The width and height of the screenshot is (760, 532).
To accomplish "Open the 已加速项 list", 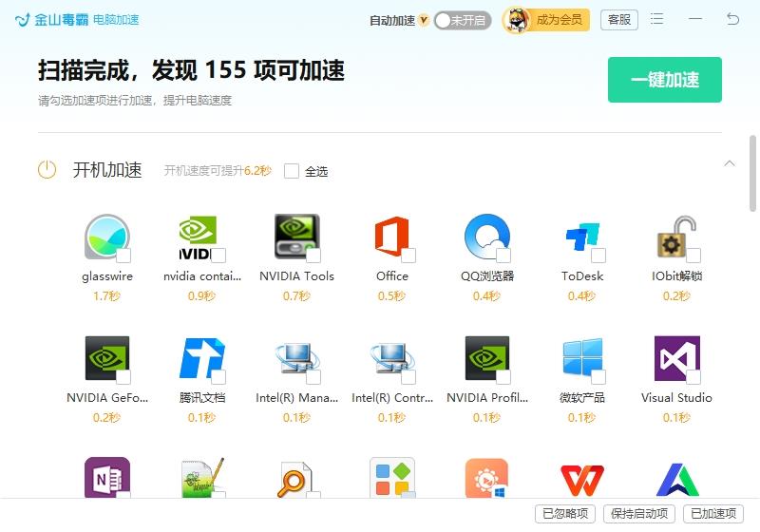I will [713, 514].
